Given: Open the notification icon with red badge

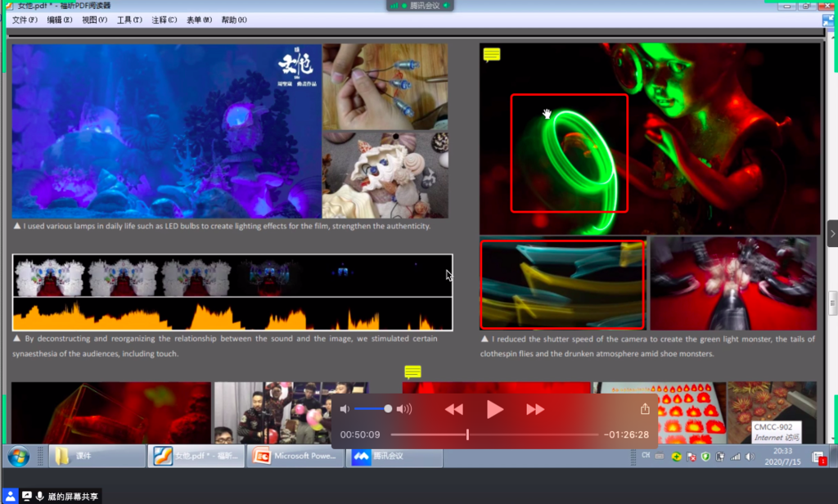Looking at the screenshot, I should [x=818, y=457].
